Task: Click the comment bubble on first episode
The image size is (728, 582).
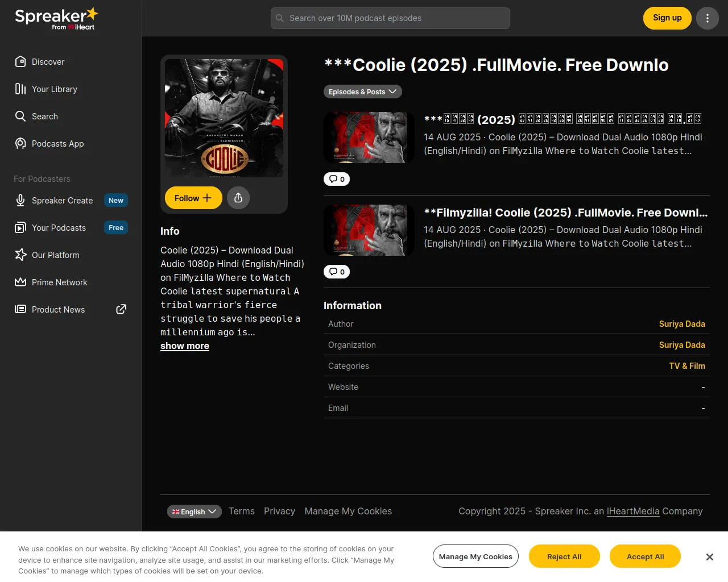Action: 337,179
